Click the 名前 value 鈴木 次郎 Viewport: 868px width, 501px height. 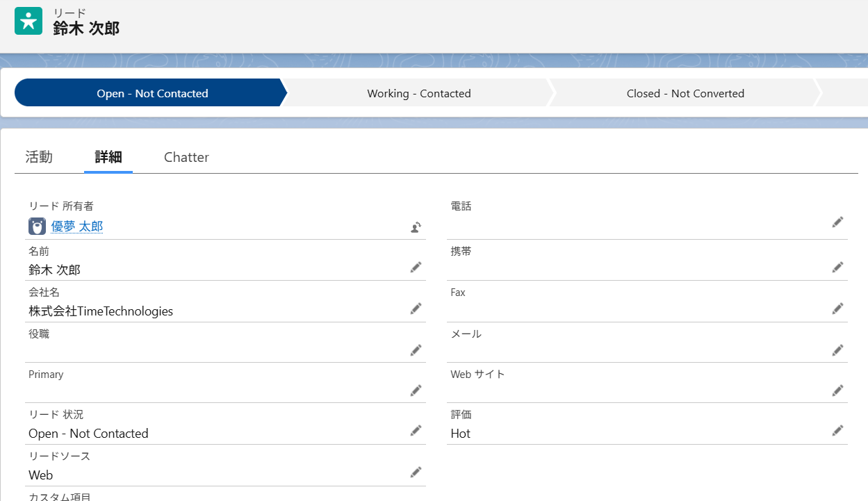click(x=54, y=270)
